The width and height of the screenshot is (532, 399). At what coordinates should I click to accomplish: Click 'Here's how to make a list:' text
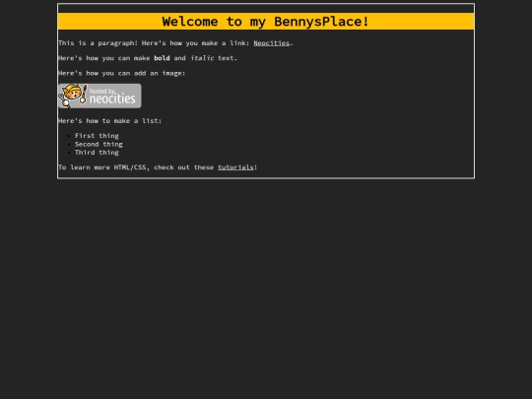point(110,121)
